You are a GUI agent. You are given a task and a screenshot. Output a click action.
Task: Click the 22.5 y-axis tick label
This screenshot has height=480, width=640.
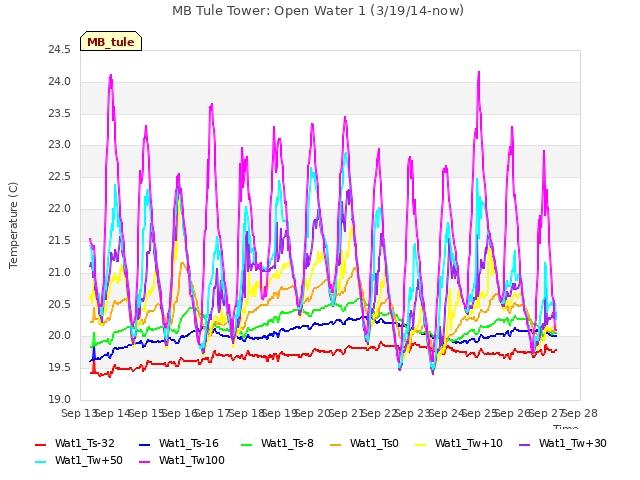[59, 177]
